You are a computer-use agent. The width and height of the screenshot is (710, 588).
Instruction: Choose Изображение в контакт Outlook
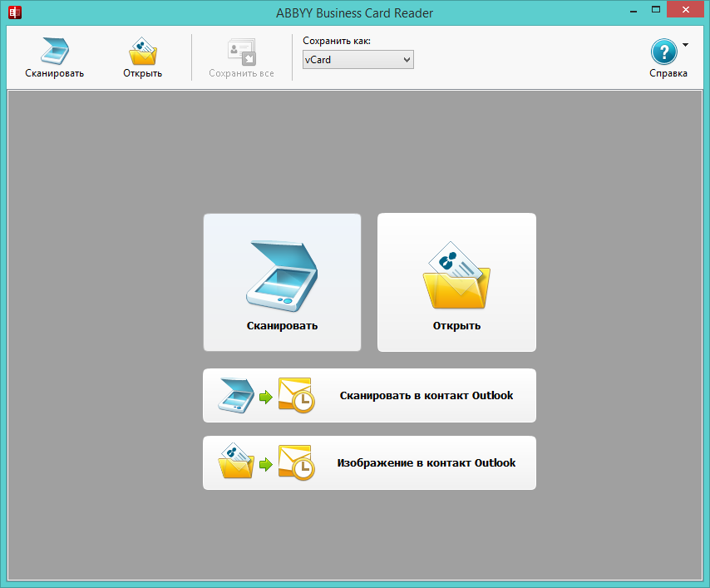(x=369, y=462)
